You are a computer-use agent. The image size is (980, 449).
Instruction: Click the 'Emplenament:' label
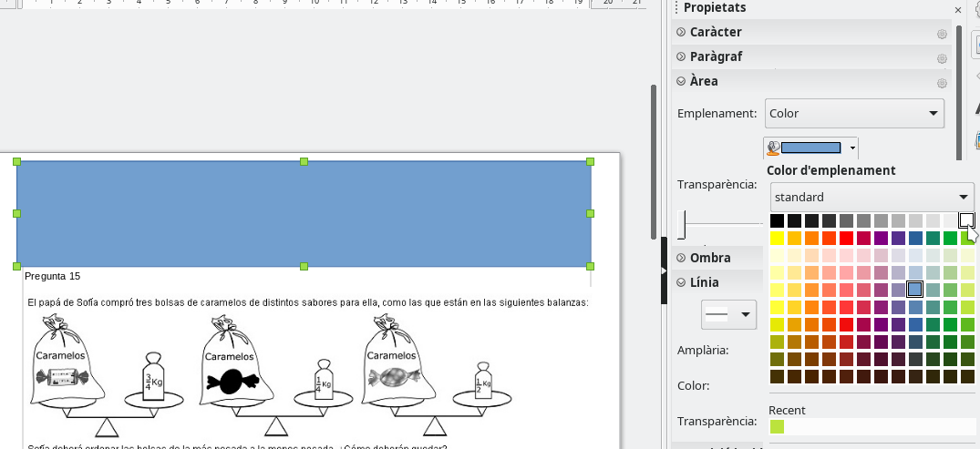tap(717, 114)
